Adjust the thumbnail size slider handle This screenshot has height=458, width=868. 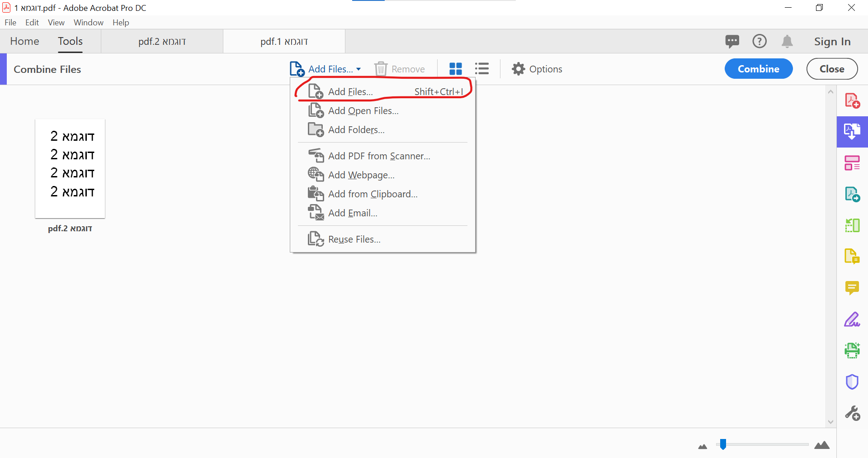(723, 444)
